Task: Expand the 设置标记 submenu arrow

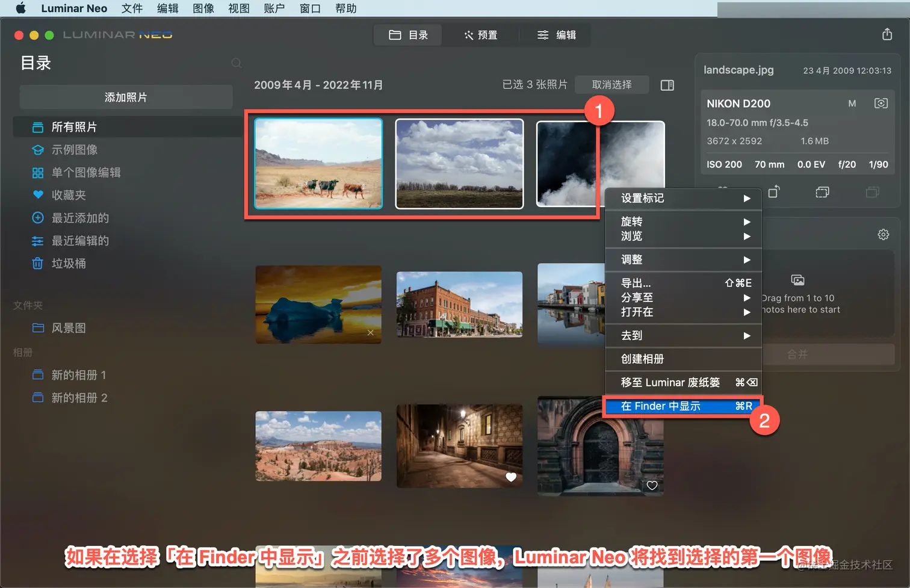Action: 747,199
